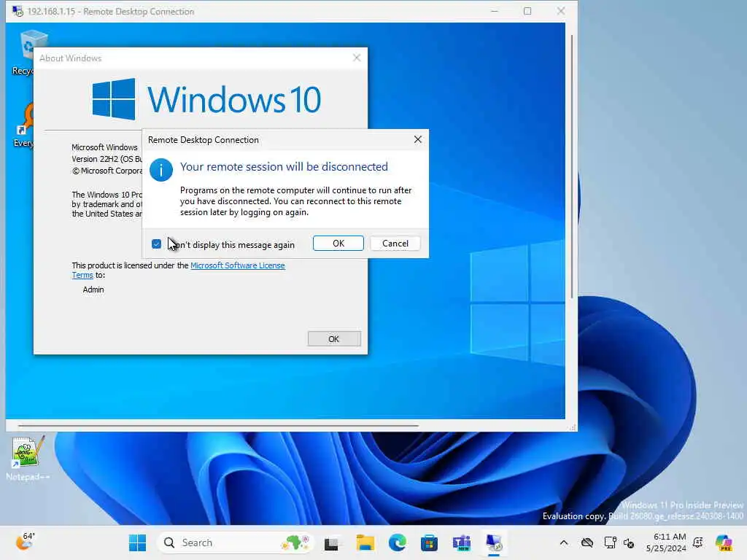Show hidden system tray icons
The width and height of the screenshot is (747, 560).
[564, 542]
